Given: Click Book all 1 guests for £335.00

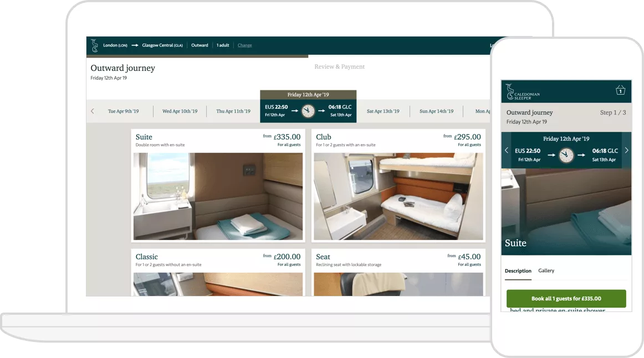Looking at the screenshot, I should click(x=566, y=298).
